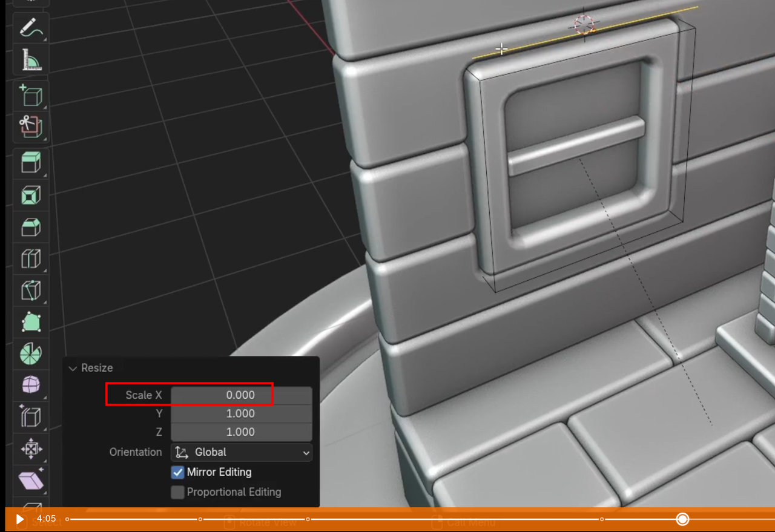Screen dimensions: 775x532
Task: Select the Loop Cut tool
Action: click(30, 258)
